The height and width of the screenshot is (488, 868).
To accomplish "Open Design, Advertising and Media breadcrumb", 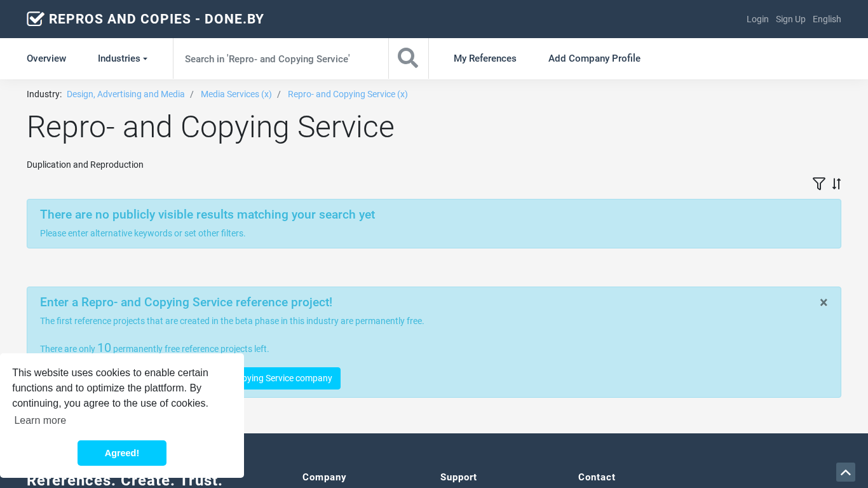I will click(126, 94).
